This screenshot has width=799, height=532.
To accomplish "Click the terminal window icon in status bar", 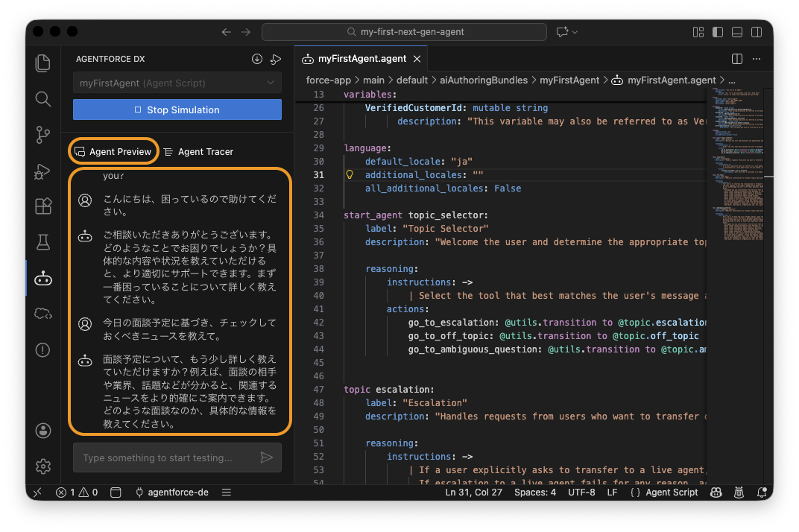I will (116, 493).
